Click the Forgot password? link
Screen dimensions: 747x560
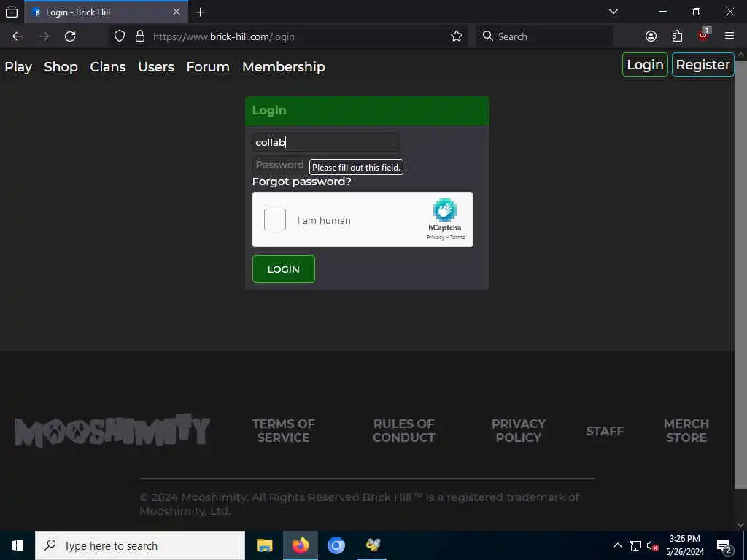coord(301,182)
